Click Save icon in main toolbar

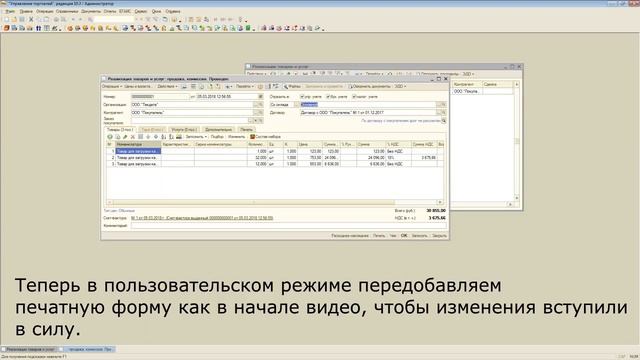(22, 20)
